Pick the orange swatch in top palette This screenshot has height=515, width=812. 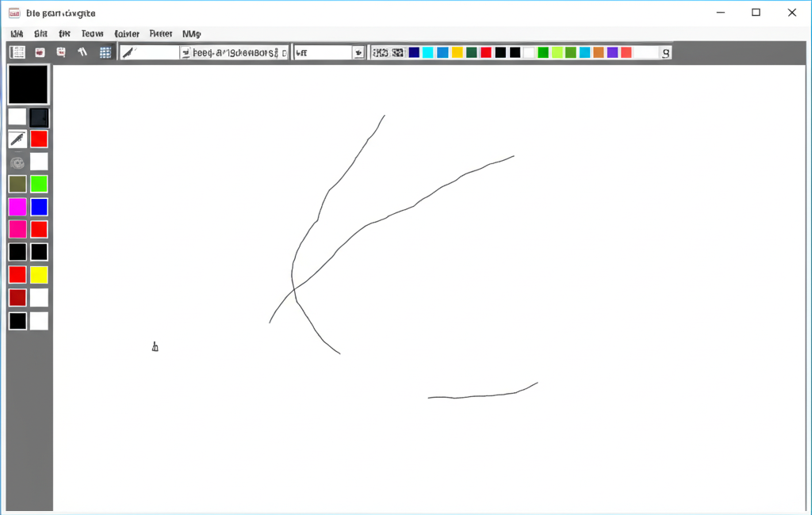[x=599, y=52]
